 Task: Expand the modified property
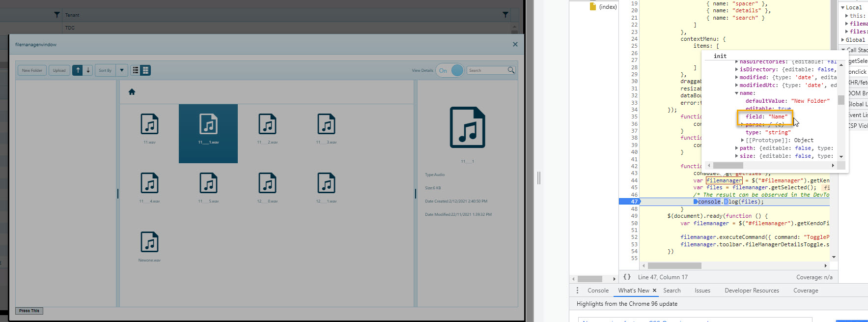(x=736, y=77)
